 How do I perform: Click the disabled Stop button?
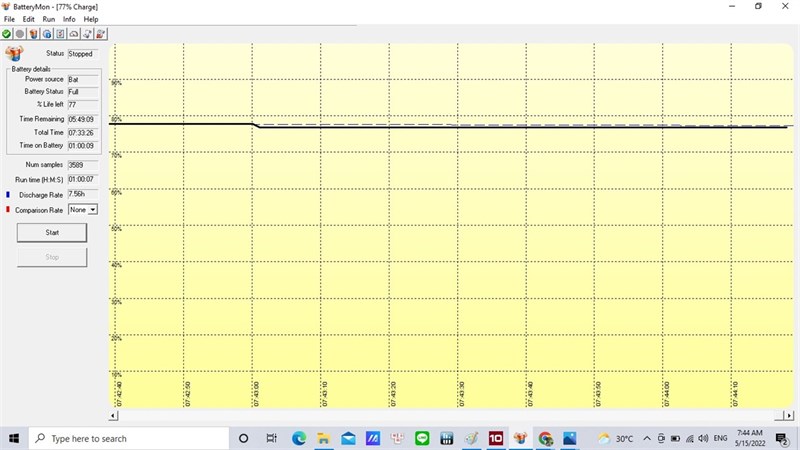click(52, 257)
